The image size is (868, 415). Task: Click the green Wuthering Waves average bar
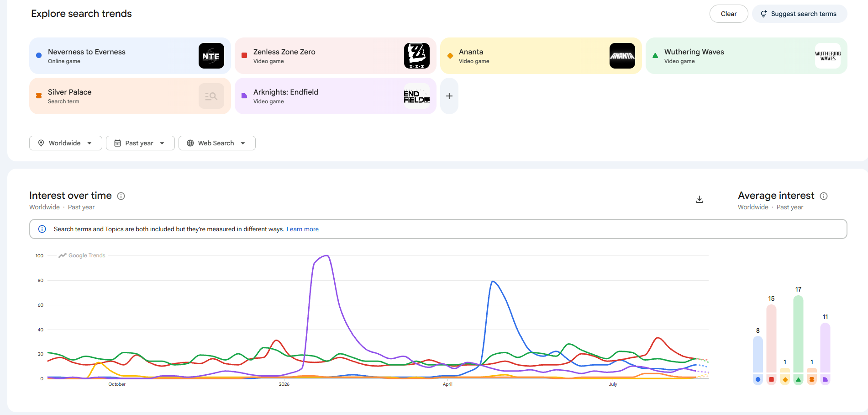point(799,334)
